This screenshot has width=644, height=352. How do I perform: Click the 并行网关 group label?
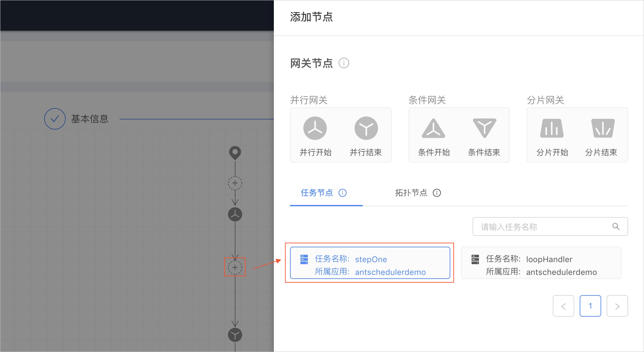[309, 100]
